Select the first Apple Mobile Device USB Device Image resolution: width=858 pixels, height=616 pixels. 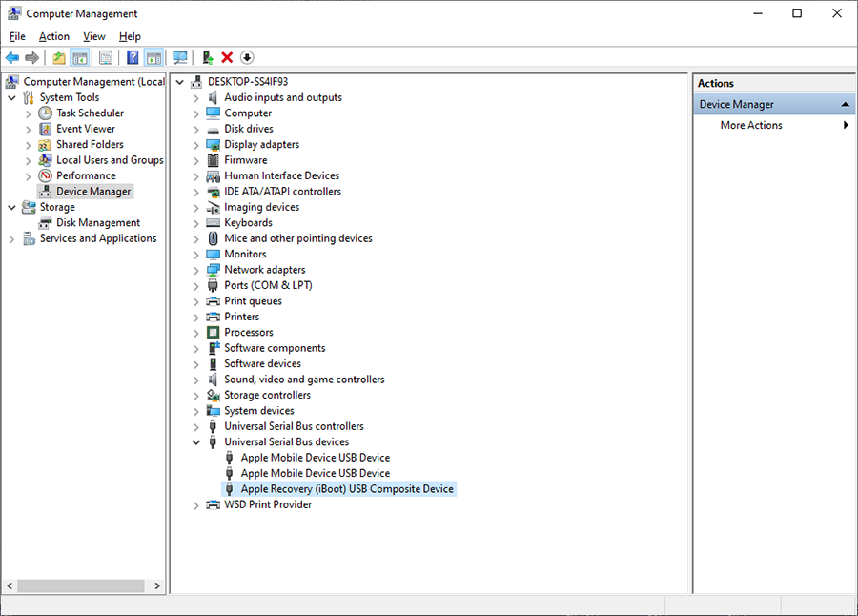coord(315,458)
